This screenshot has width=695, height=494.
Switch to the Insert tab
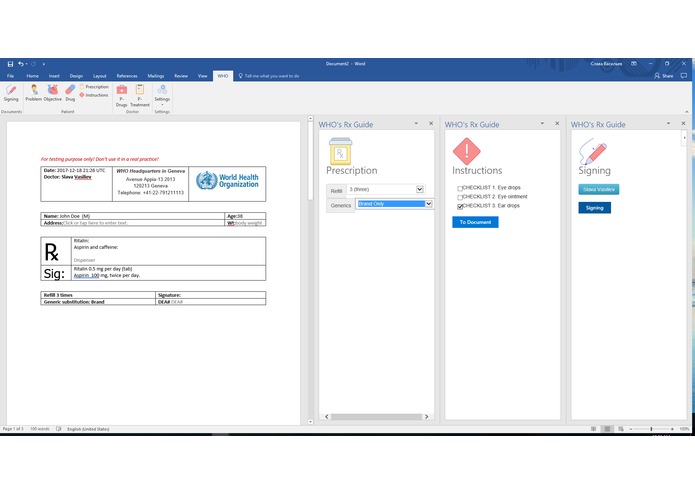coord(54,76)
